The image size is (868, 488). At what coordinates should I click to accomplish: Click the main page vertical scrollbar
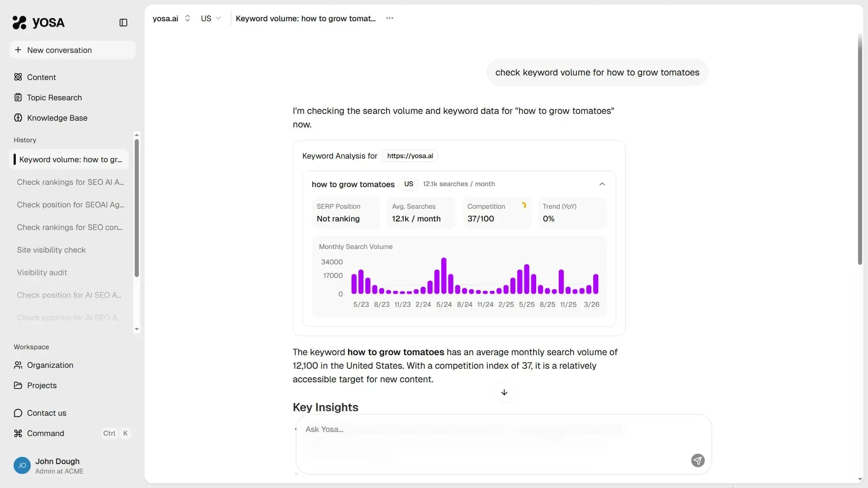click(x=860, y=149)
